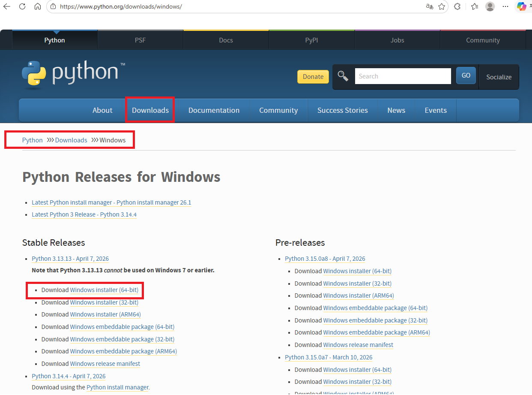Open the translate page icon
This screenshot has width=532, height=395.
(x=429, y=6)
